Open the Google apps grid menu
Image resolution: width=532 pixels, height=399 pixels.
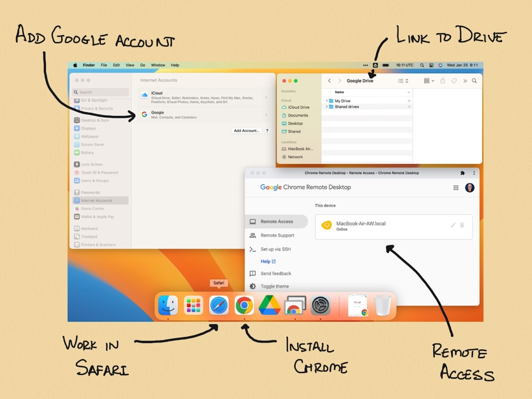coord(456,188)
